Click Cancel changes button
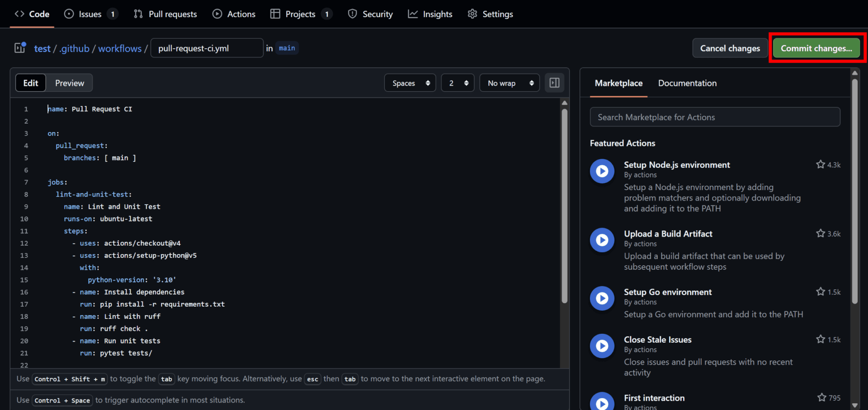Screen dimensions: 868x410 pos(730,48)
